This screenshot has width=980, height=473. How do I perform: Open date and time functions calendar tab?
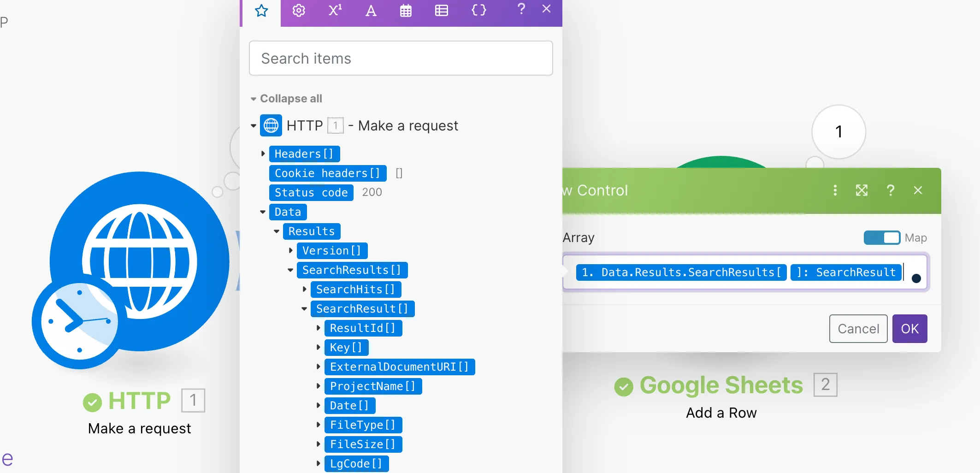[x=406, y=11]
